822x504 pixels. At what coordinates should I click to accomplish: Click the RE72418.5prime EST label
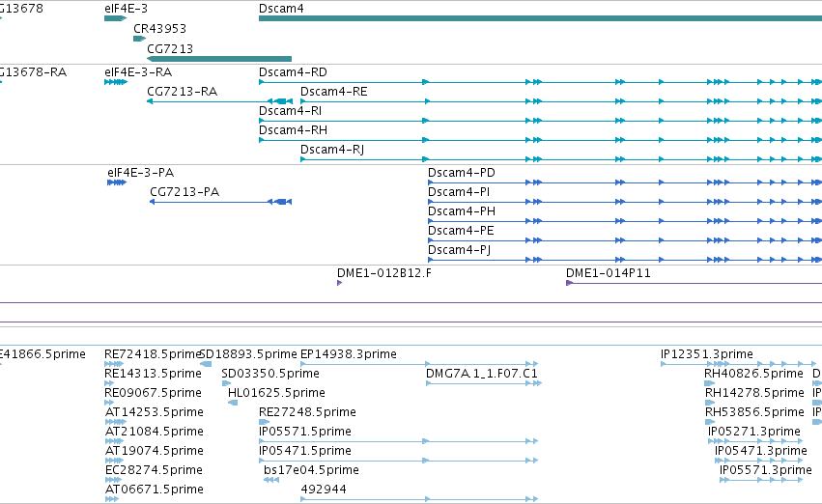(x=153, y=354)
